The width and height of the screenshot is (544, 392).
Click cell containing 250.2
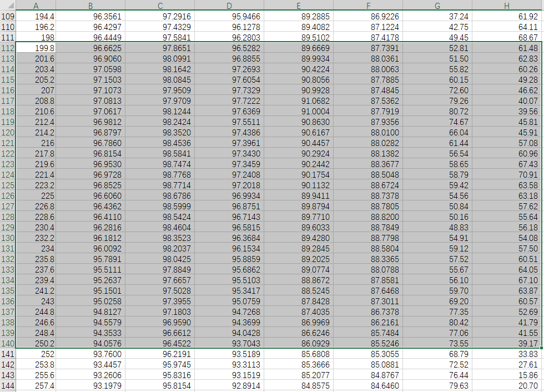coord(36,344)
